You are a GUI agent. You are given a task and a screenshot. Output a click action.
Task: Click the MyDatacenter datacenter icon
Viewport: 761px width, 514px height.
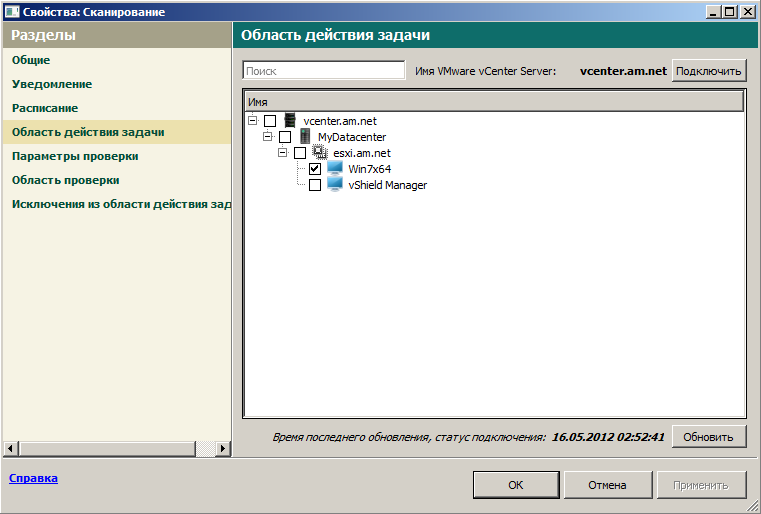coord(305,136)
